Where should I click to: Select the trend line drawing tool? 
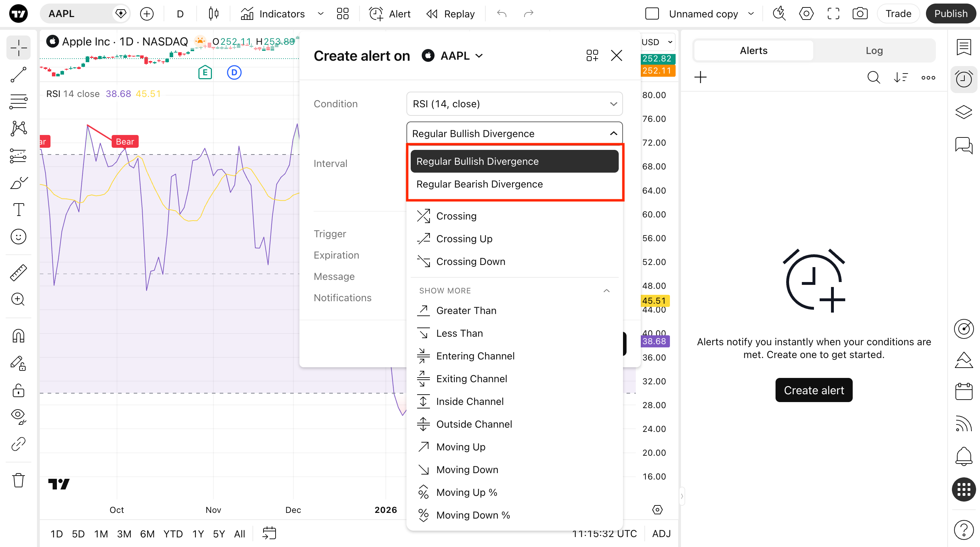click(18, 75)
